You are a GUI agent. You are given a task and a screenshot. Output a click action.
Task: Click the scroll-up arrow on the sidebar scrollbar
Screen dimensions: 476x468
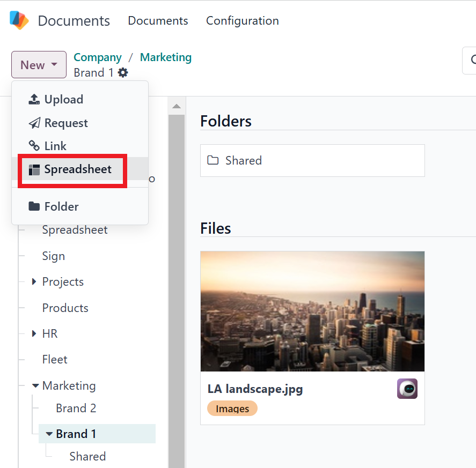(x=177, y=106)
